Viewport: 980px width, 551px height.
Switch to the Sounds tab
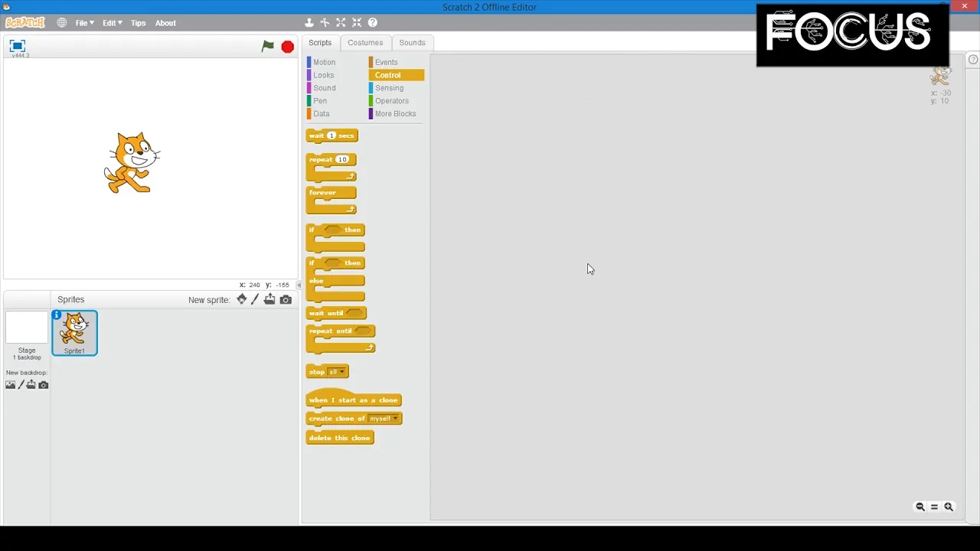412,43
